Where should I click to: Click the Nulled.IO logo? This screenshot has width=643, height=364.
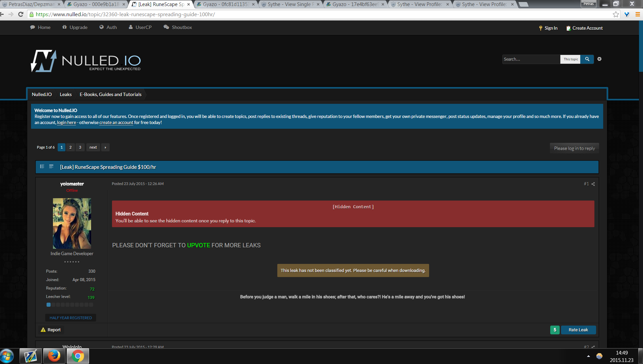click(86, 61)
